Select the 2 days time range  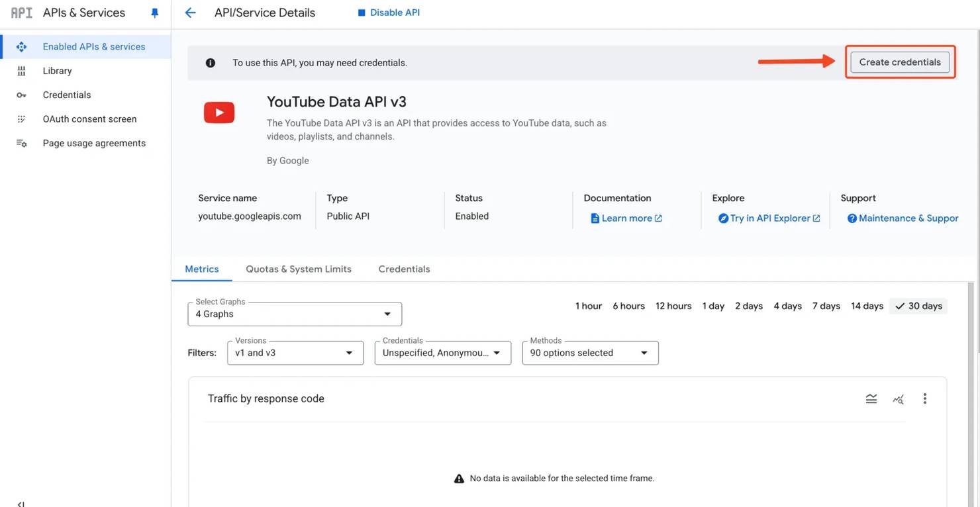pyautogui.click(x=749, y=306)
